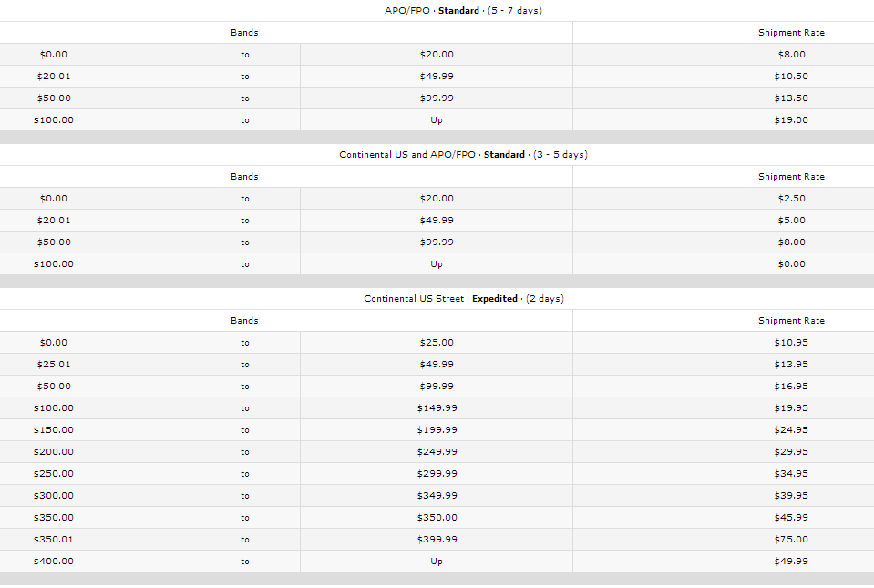Select the $399.99 band end cell
Image resolution: width=874 pixels, height=588 pixels.
click(437, 540)
